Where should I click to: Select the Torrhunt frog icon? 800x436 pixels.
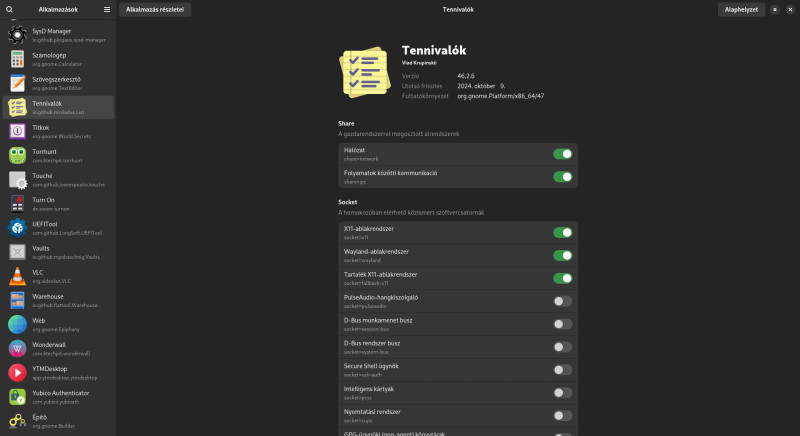[x=17, y=156]
